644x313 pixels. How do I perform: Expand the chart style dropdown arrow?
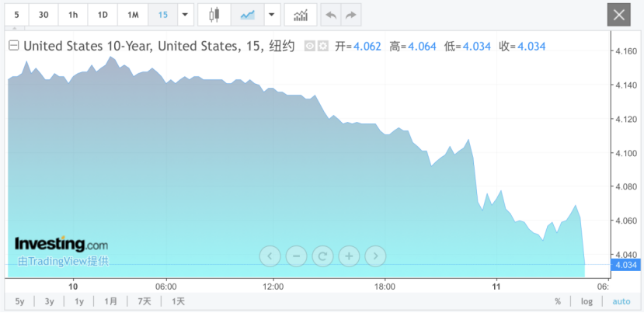click(271, 15)
